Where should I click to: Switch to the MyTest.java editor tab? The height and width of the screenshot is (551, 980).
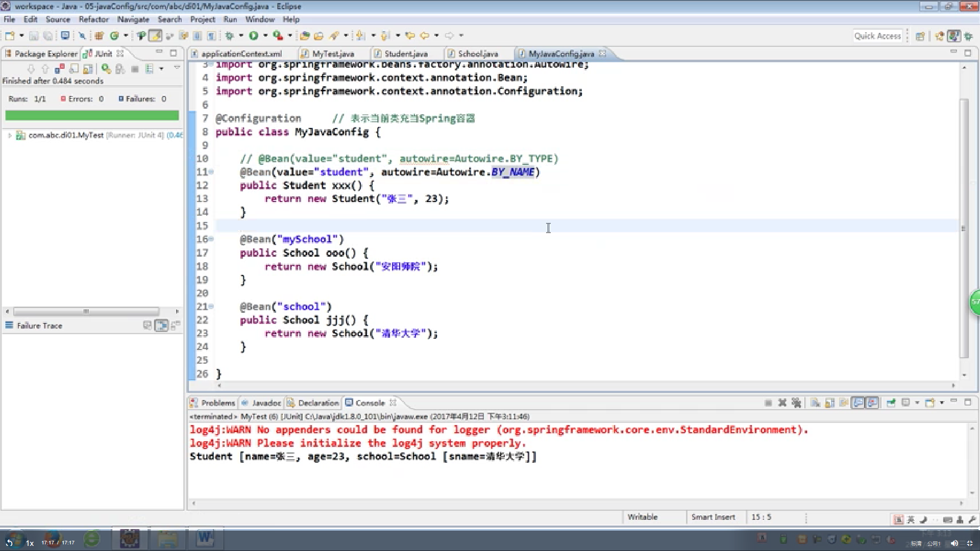[x=332, y=54]
